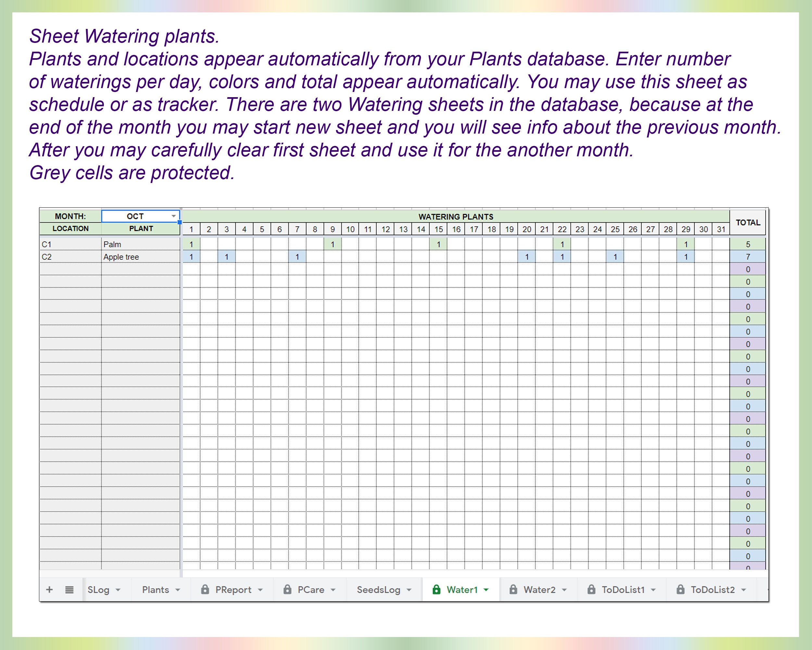Click the add new sheet plus icon
The image size is (812, 650).
pos(49,590)
